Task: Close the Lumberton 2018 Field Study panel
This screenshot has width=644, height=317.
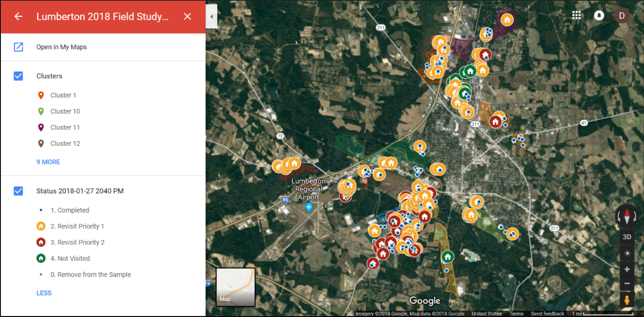Action: click(x=187, y=16)
